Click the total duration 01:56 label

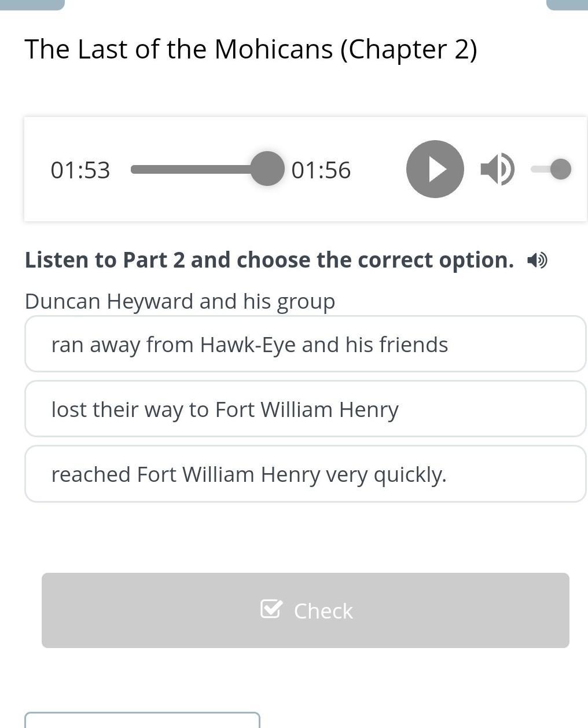(x=321, y=170)
